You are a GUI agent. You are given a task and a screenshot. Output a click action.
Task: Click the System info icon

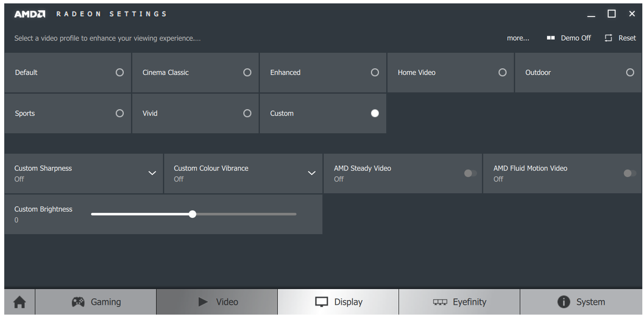[x=563, y=302]
